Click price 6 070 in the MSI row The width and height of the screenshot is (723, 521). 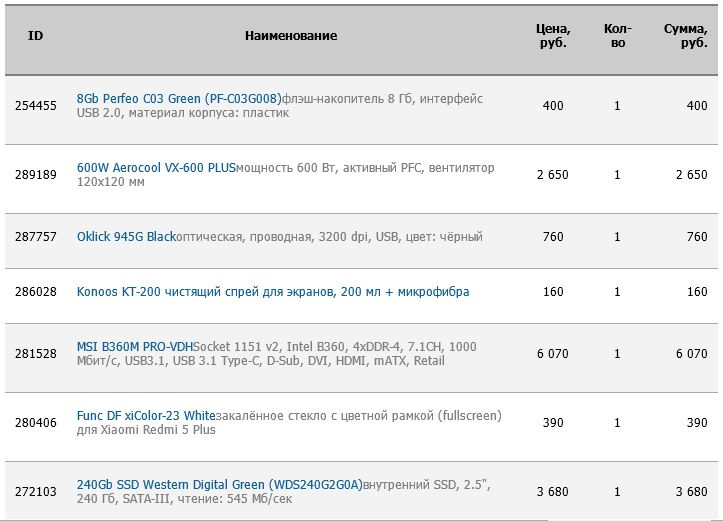point(552,354)
